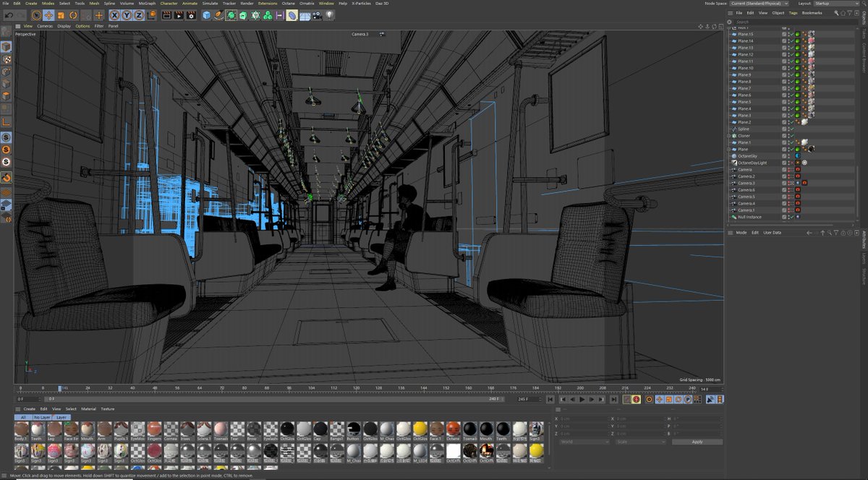Viewport: 868px width, 480px height.
Task: Select the Body.1 material swatch
Action: coord(20,430)
